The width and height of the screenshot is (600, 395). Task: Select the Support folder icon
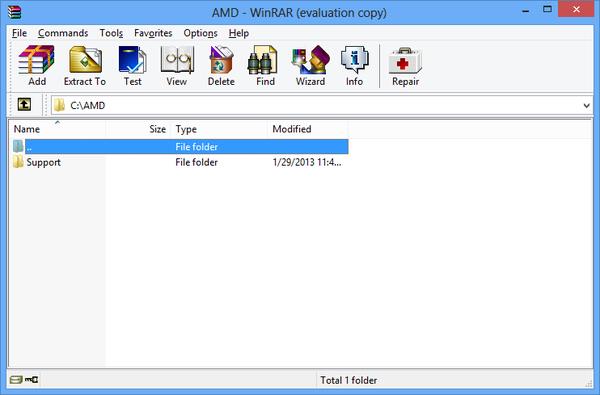tap(18, 162)
